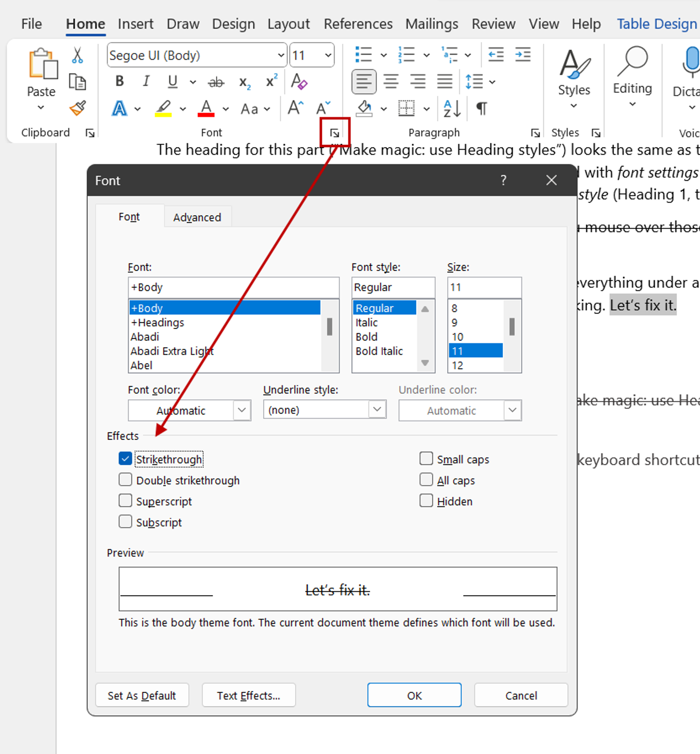
Task: Open the References tab
Action: point(358,24)
